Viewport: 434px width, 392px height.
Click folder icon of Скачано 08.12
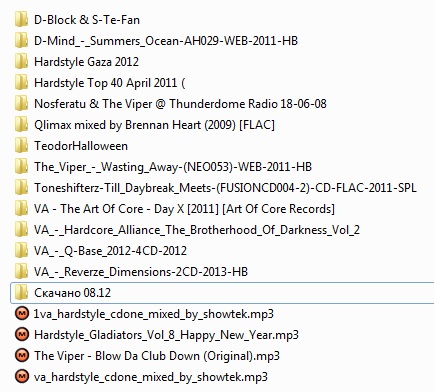21,293
